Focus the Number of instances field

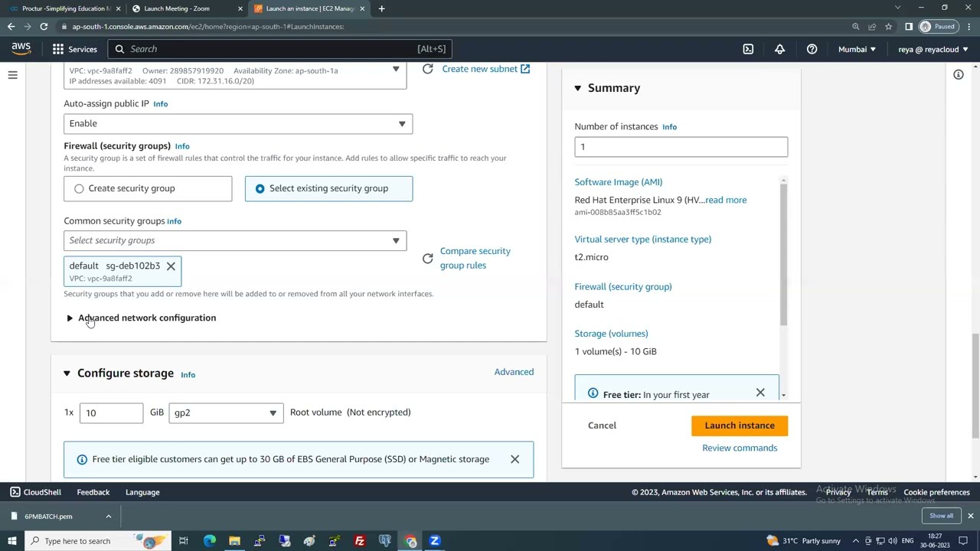coord(681,147)
